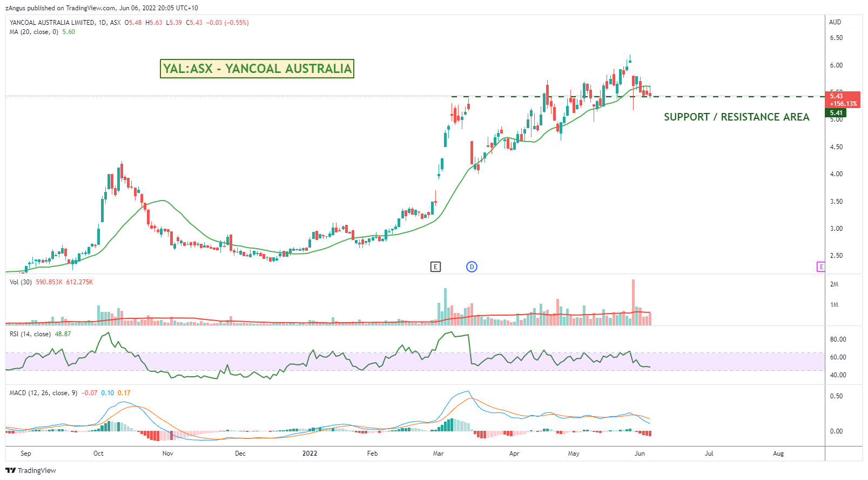
Task: Click the Vol (30) indicator label
Action: tap(21, 282)
